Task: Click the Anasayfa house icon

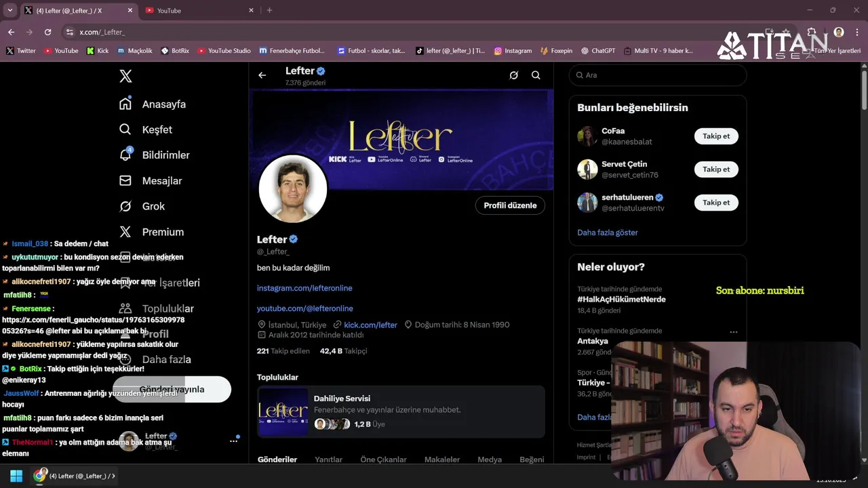Action: coord(125,104)
